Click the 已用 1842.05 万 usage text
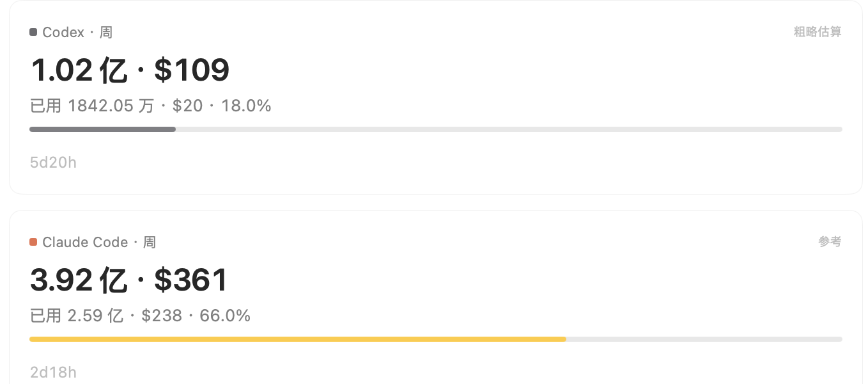The image size is (868, 384). tap(92, 106)
